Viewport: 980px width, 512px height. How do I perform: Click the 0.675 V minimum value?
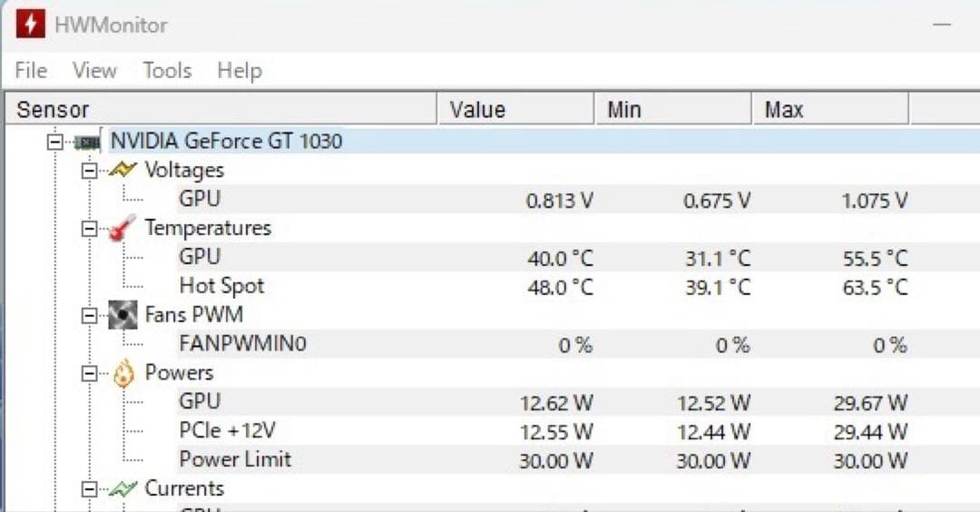pos(717,201)
